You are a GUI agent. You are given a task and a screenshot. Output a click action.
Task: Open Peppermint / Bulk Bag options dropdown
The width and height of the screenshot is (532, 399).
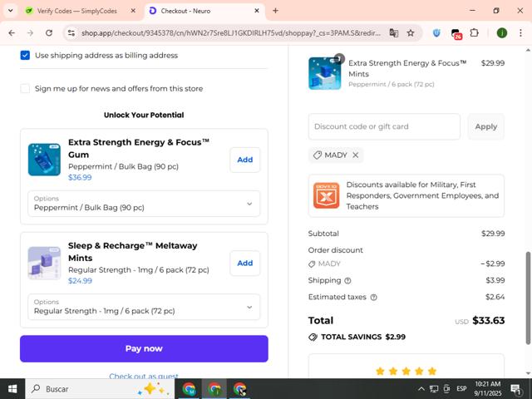[x=144, y=204]
